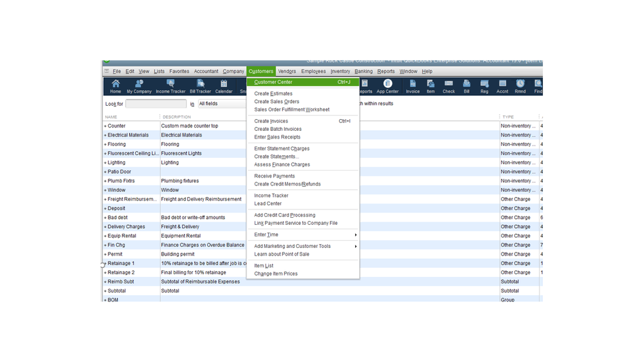Viewport: 644px width, 362px height.
Task: Open the Home icon in the icon bar
Action: point(115,86)
